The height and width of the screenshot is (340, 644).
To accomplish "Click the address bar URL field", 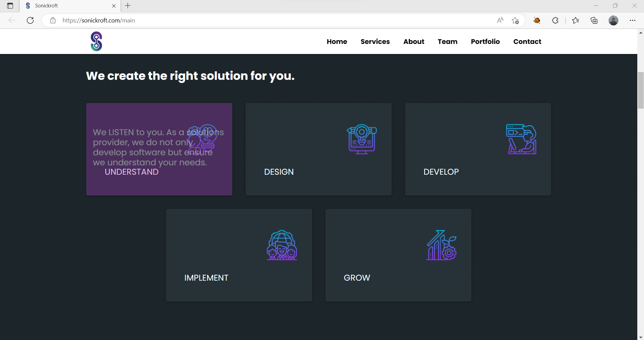I will pyautogui.click(x=268, y=20).
